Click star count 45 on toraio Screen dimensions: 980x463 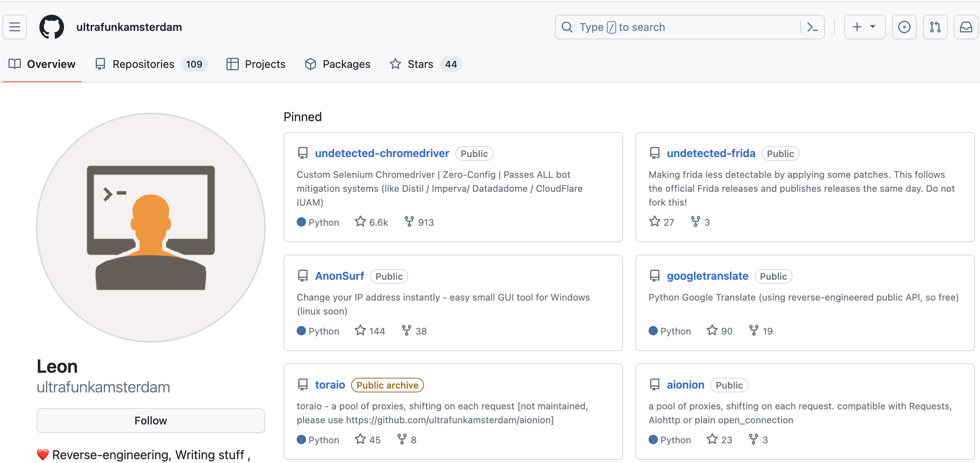click(x=368, y=440)
